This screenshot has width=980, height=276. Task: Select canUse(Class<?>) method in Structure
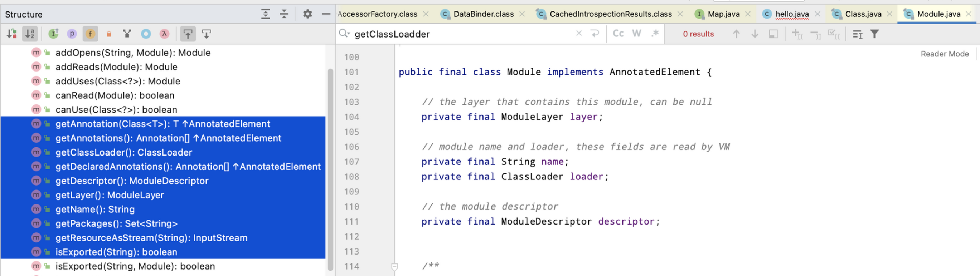(x=163, y=109)
